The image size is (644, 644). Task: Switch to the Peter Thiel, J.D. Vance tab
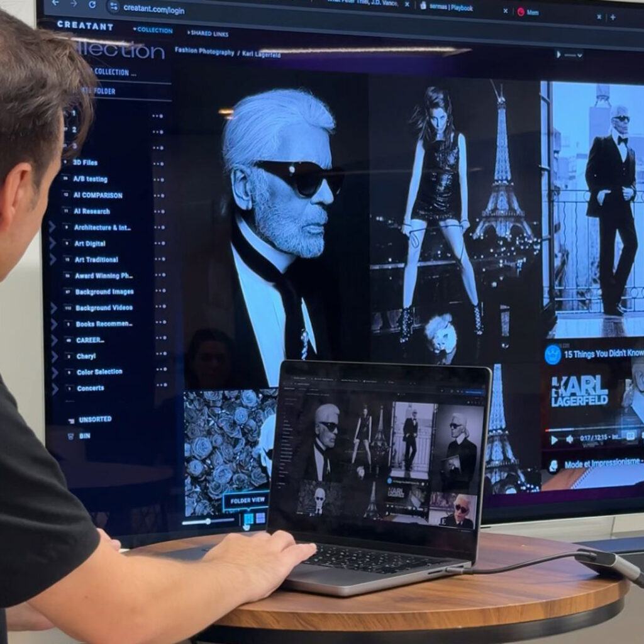pyautogui.click(x=363, y=3)
